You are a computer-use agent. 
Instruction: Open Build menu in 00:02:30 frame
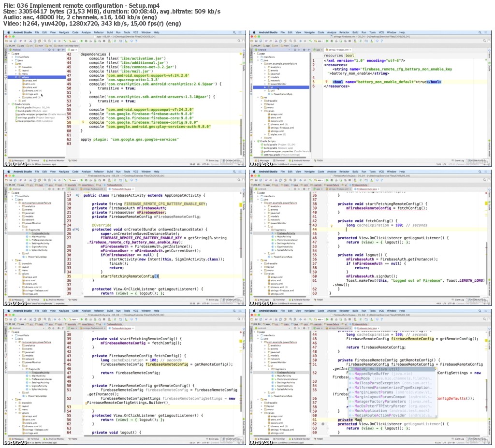[355, 32]
